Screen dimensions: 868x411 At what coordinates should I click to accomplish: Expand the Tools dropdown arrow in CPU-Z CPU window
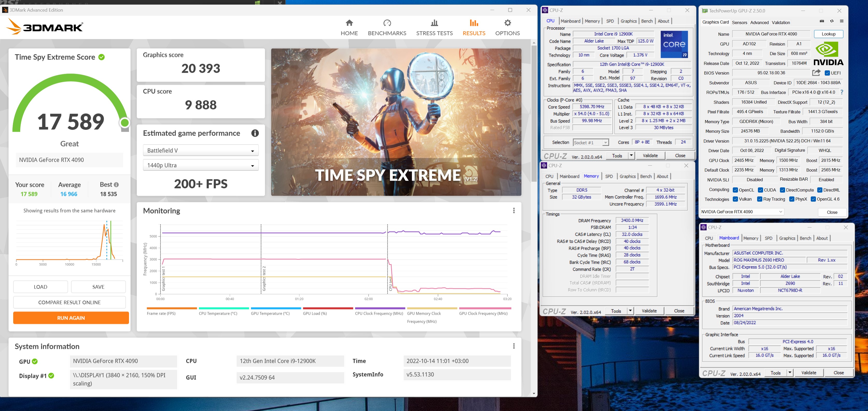[x=631, y=156]
